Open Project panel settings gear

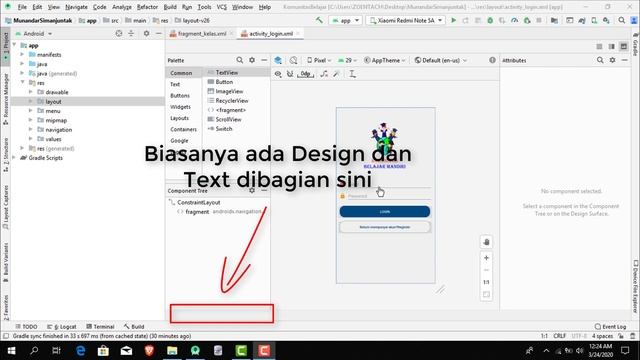pyautogui.click(x=146, y=33)
